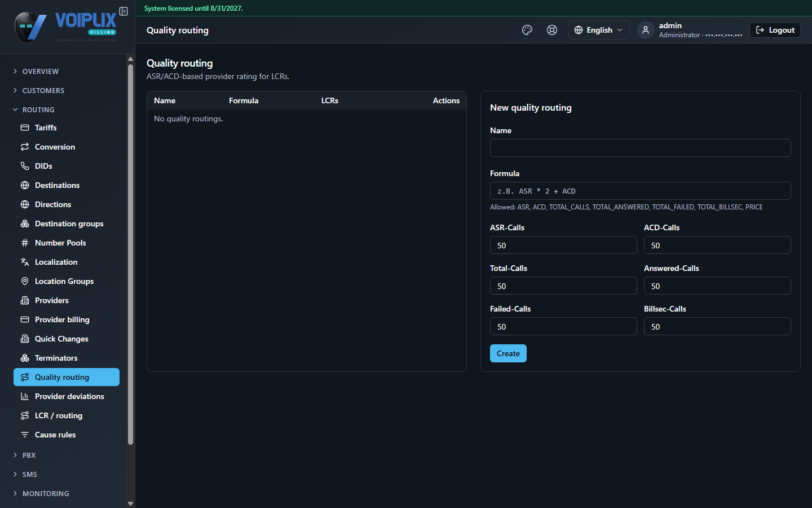812x508 pixels.
Task: Click the DIDs phone icon
Action: (x=25, y=166)
